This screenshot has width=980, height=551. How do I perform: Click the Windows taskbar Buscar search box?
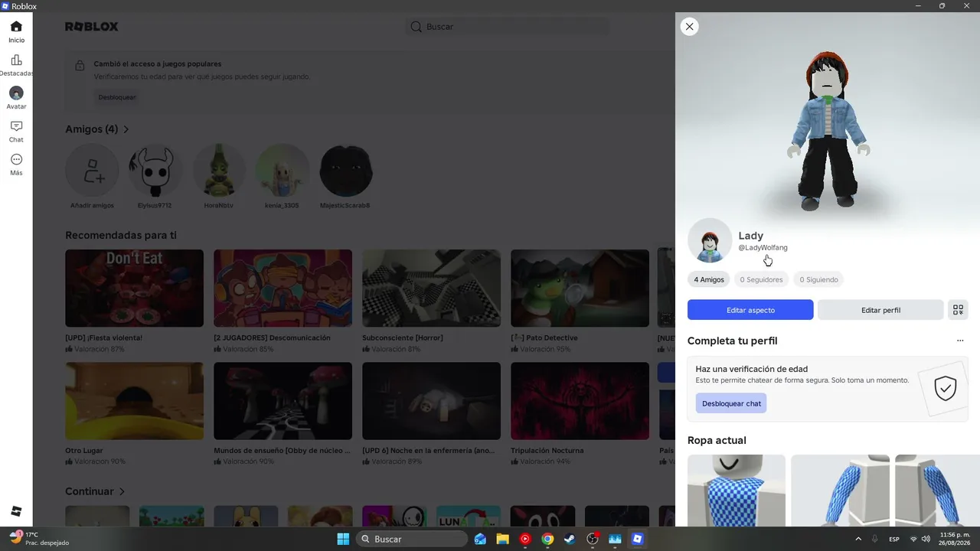[x=413, y=539]
